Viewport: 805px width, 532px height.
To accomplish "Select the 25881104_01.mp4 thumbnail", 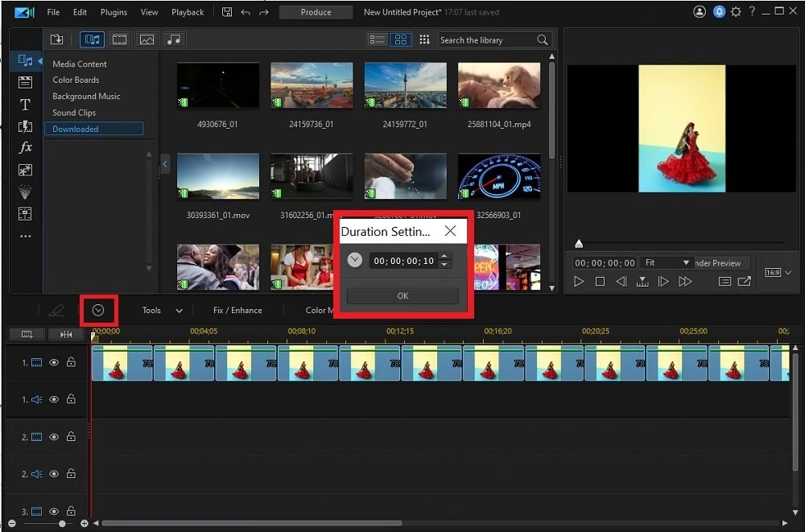I will (498, 85).
